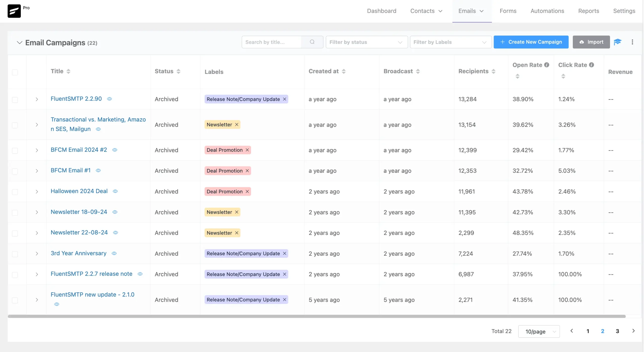Select the 3rd Year Anniversary checkbox

pyautogui.click(x=15, y=254)
